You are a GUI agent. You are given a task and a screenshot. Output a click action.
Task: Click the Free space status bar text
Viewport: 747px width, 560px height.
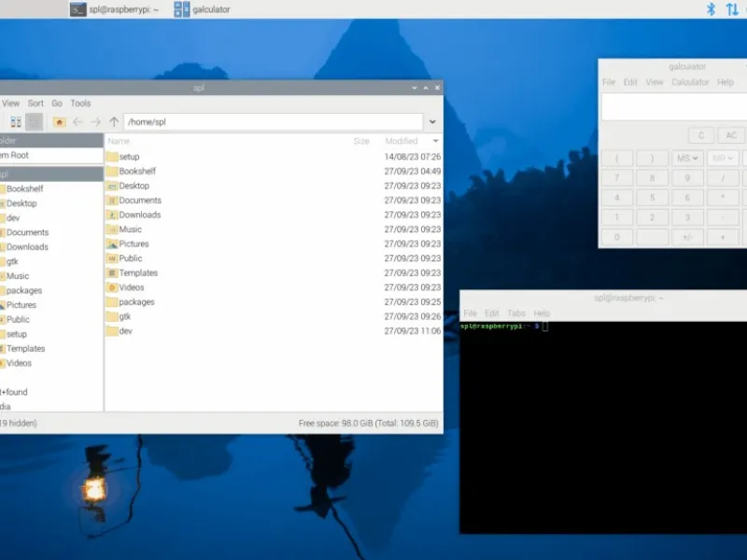click(368, 424)
